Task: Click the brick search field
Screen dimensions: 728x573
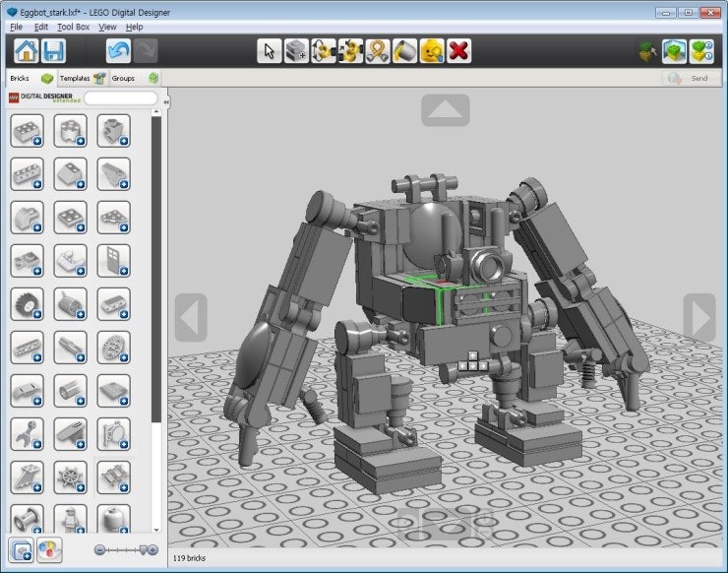Action: (121, 98)
